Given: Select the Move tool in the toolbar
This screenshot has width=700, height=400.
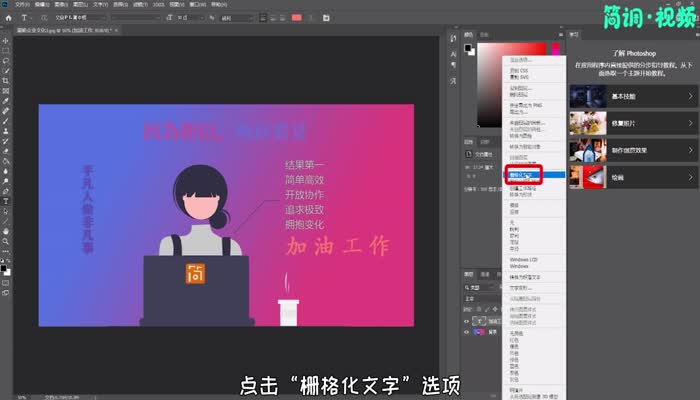Looking at the screenshot, I should (x=6, y=39).
